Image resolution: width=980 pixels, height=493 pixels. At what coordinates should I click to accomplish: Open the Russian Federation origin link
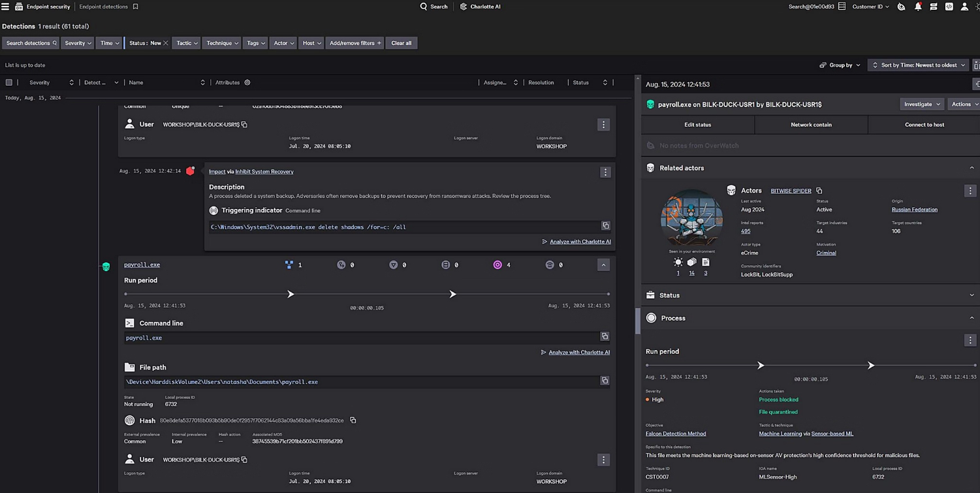[914, 210]
